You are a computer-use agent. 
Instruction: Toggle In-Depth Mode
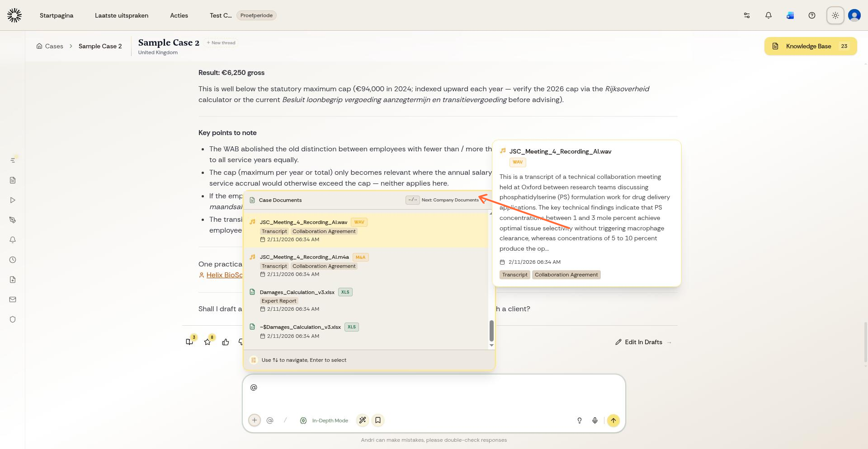[x=324, y=421]
